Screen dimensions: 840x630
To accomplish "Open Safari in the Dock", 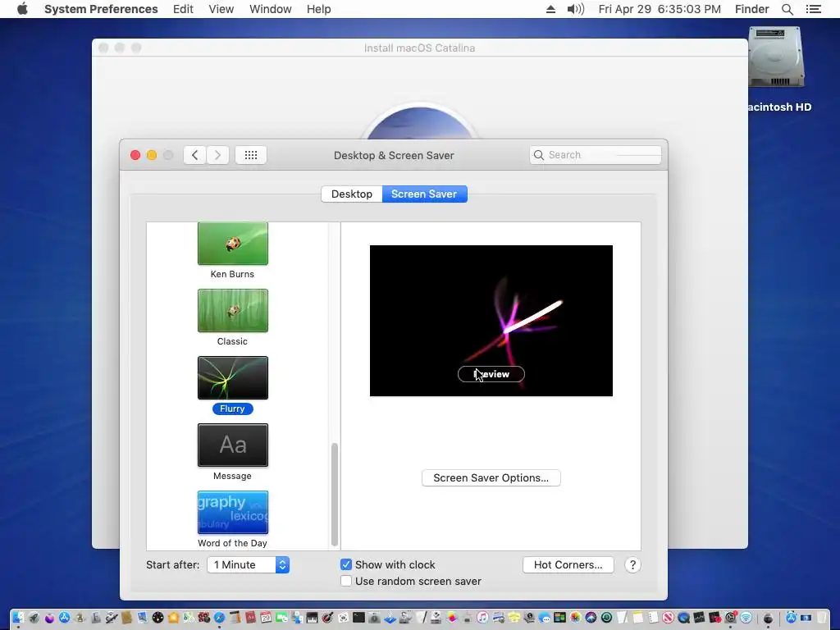I will [x=219, y=618].
